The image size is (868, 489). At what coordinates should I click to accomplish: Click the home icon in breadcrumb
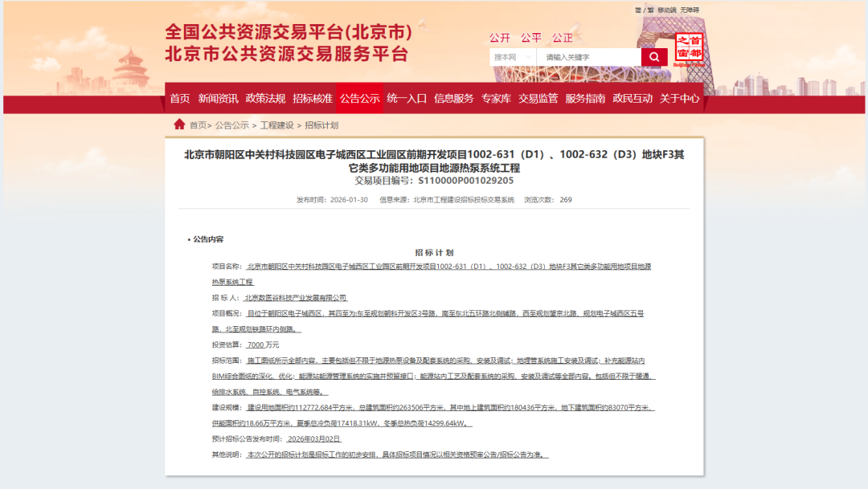178,124
